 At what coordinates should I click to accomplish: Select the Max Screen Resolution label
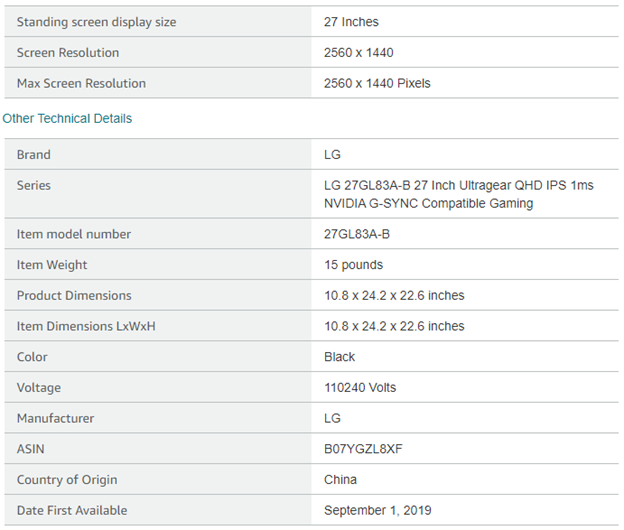pyautogui.click(x=81, y=83)
